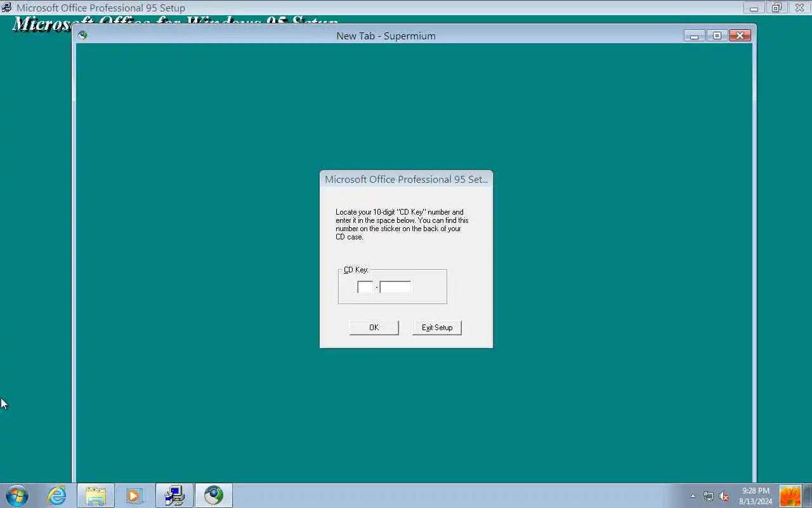
Task: Switch to Supermium browser taskbar icon
Action: 214,495
